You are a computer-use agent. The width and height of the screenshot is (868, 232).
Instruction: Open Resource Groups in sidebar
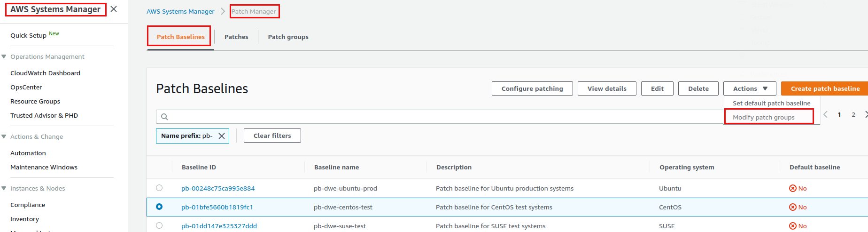coord(35,101)
